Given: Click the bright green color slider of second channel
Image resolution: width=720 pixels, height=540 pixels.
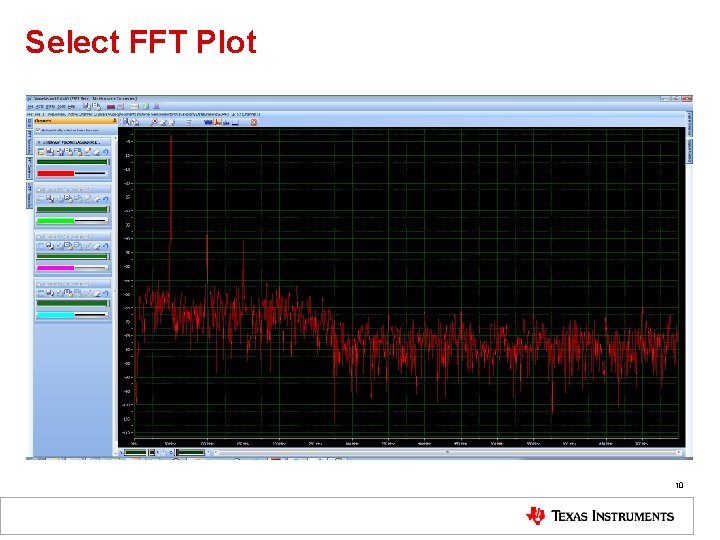Looking at the screenshot, I should pos(73,221).
